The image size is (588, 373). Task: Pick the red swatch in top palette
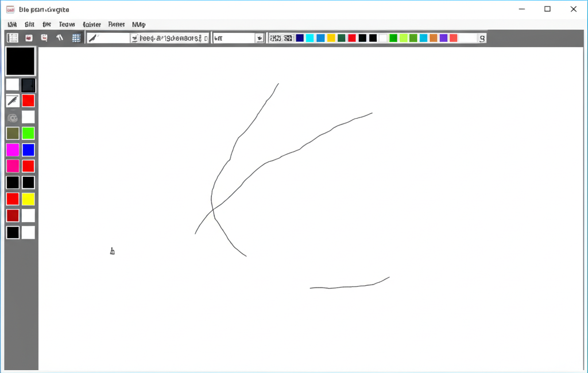pyautogui.click(x=352, y=38)
